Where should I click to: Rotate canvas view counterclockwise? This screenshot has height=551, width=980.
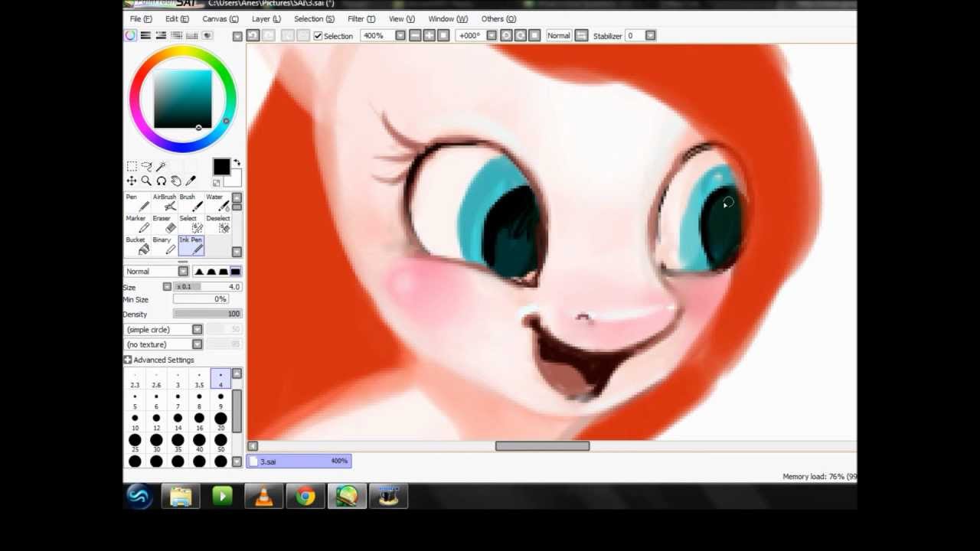point(506,35)
